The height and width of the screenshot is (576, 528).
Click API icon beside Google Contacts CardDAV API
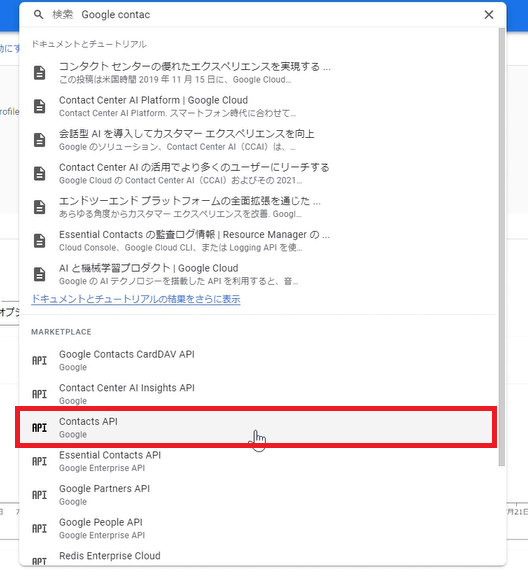click(40, 361)
